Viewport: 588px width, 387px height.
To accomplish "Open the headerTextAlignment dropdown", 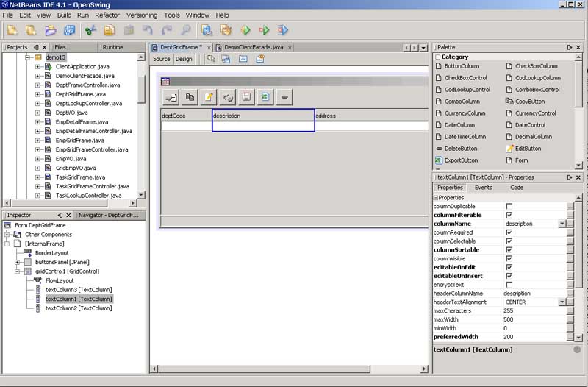I will (x=562, y=302).
